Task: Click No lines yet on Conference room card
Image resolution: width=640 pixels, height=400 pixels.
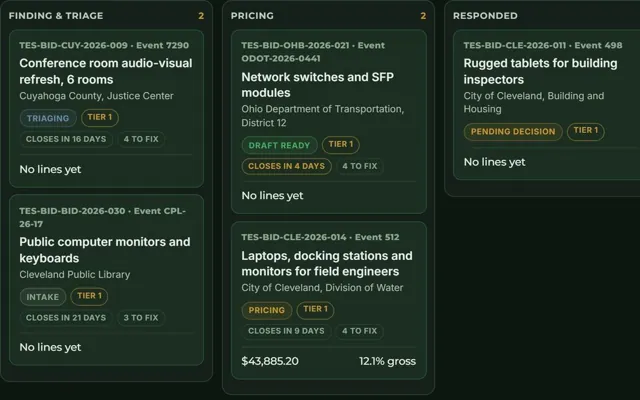Action: click(50, 169)
